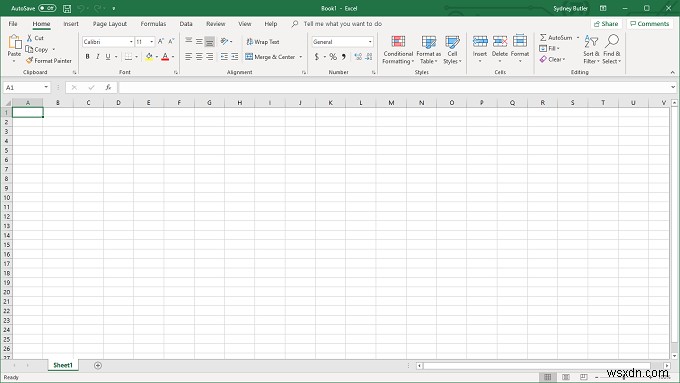Open Sort & Filter
This screenshot has height=383, width=680.
591,49
